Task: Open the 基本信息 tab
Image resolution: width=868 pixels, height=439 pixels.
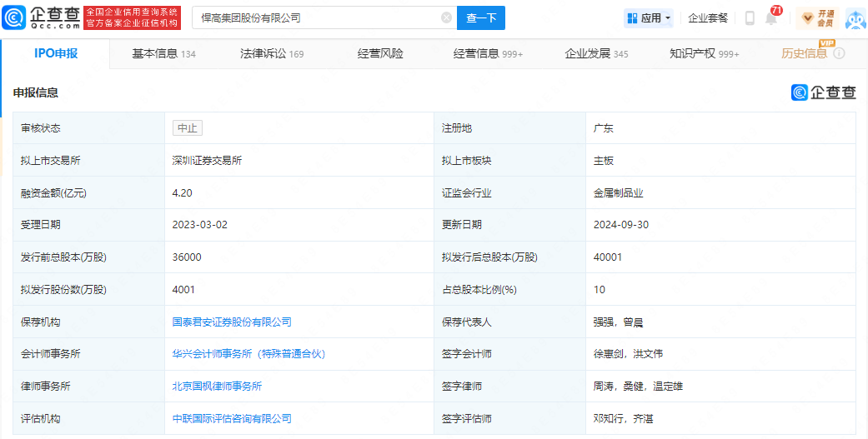Action: pos(164,53)
